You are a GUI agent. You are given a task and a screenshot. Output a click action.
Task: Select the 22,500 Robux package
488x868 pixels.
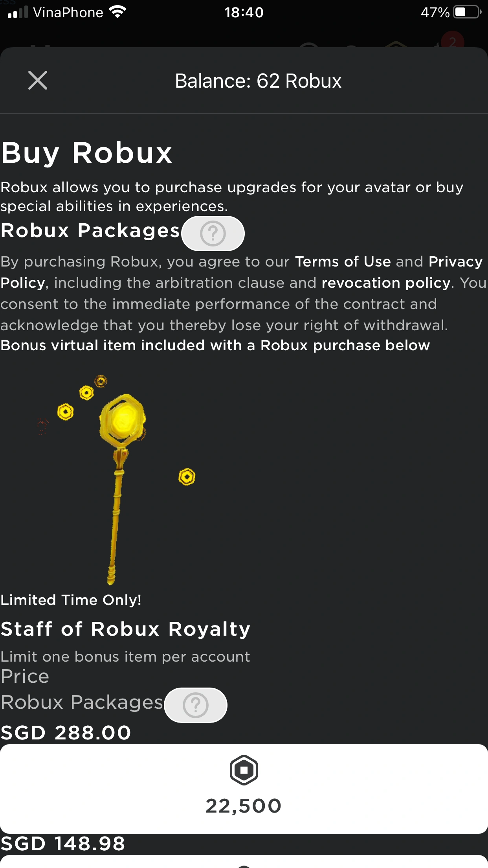click(x=244, y=789)
